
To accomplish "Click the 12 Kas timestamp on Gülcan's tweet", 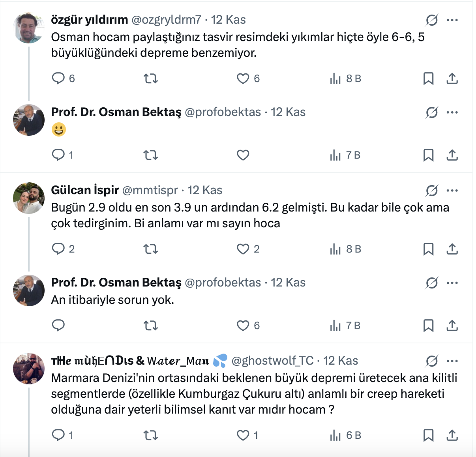I will point(205,190).
